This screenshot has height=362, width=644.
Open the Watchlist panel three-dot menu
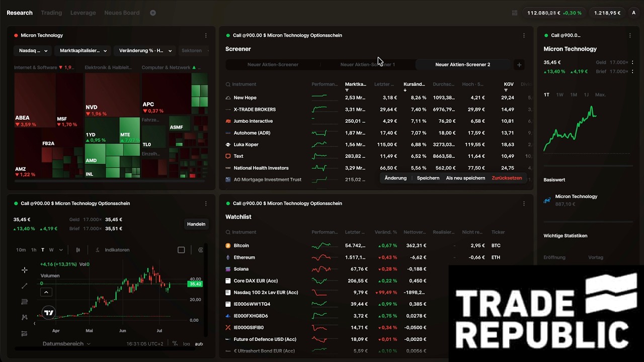pos(524,204)
